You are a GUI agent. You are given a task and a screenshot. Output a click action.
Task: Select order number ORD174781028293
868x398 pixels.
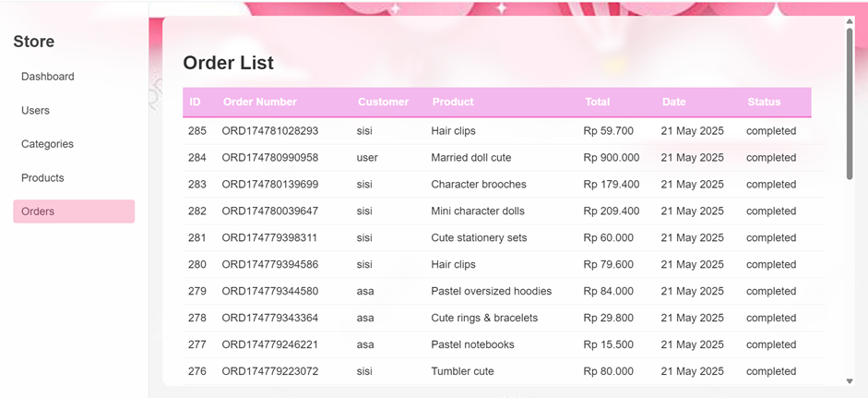click(x=270, y=131)
